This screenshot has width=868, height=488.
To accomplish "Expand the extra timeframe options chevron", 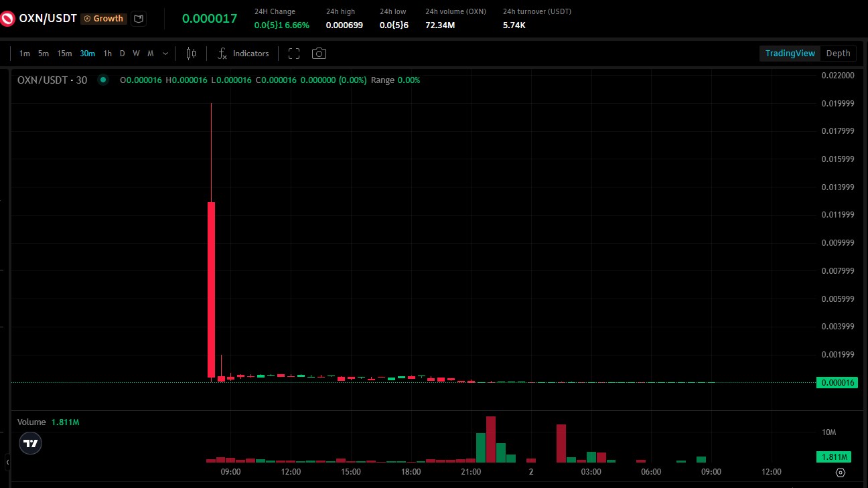I will click(165, 53).
